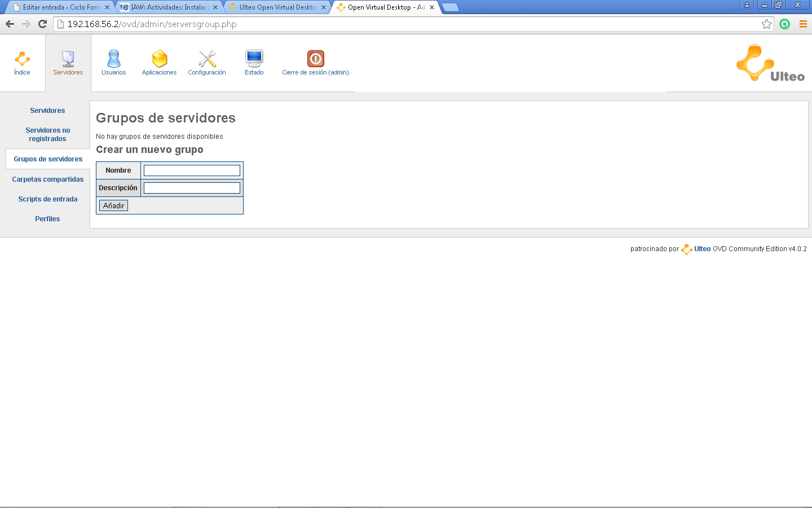Viewport: 812px width, 508px height.
Task: Open the Chrome hamburger menu
Action: tap(803, 24)
